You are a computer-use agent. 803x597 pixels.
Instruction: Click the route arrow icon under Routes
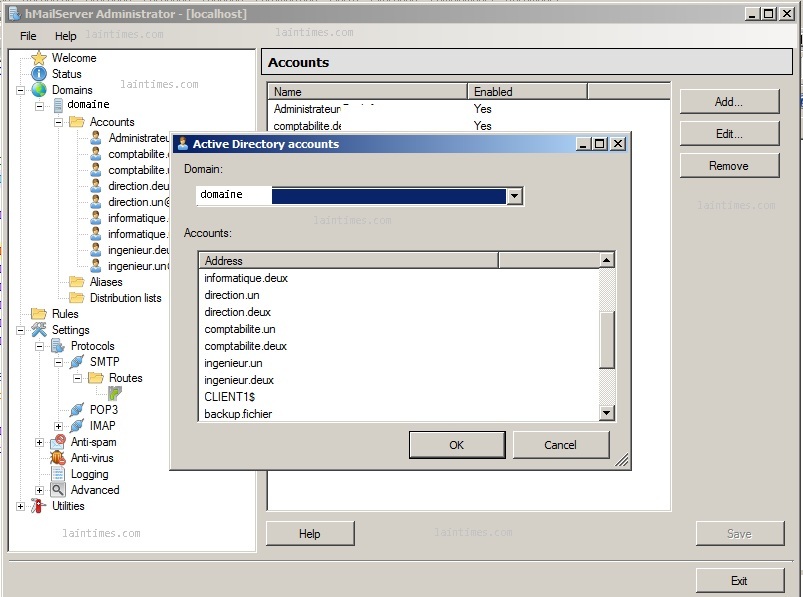pyautogui.click(x=115, y=393)
